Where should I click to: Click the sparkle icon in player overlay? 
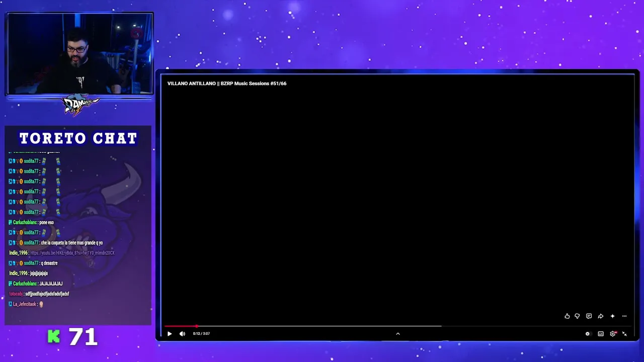(612, 316)
